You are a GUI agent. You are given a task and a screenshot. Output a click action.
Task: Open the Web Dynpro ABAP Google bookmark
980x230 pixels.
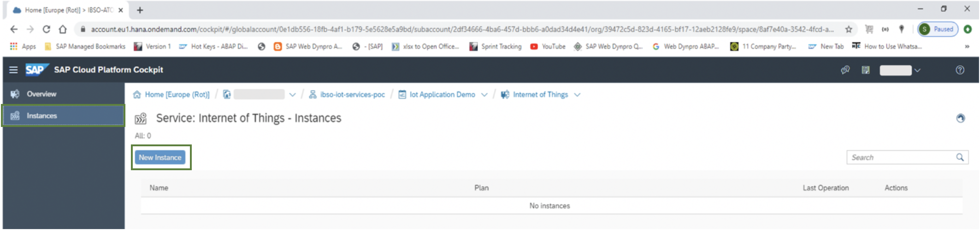coord(685,46)
